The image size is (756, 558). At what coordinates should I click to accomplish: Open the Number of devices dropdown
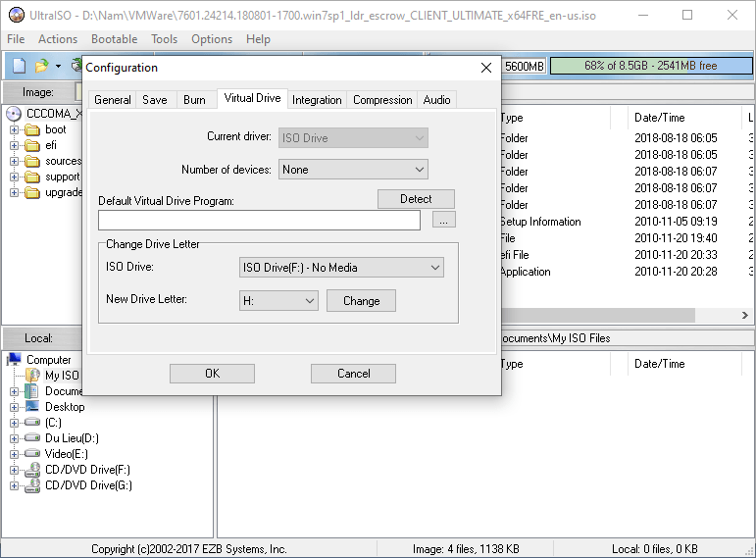point(353,170)
